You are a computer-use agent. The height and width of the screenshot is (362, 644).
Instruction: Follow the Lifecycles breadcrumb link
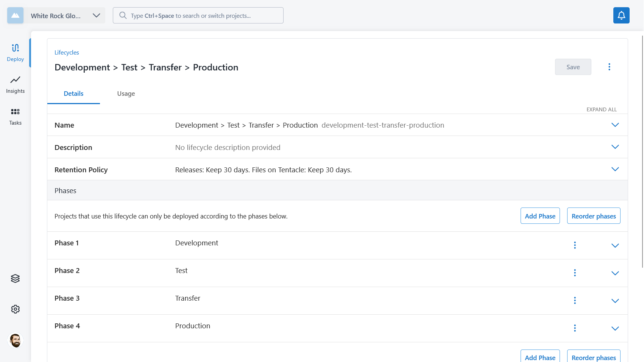[x=67, y=53]
